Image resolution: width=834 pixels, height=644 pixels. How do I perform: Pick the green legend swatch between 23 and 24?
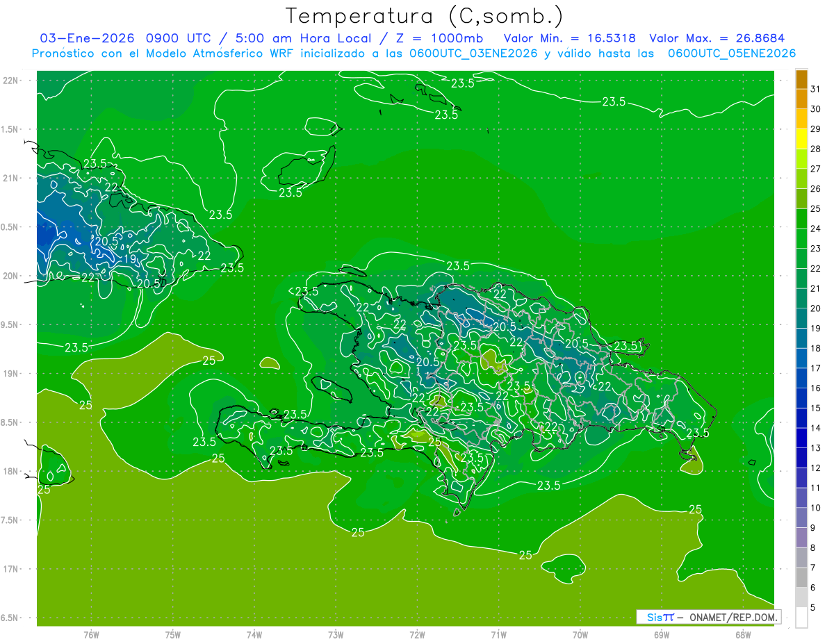point(801,240)
